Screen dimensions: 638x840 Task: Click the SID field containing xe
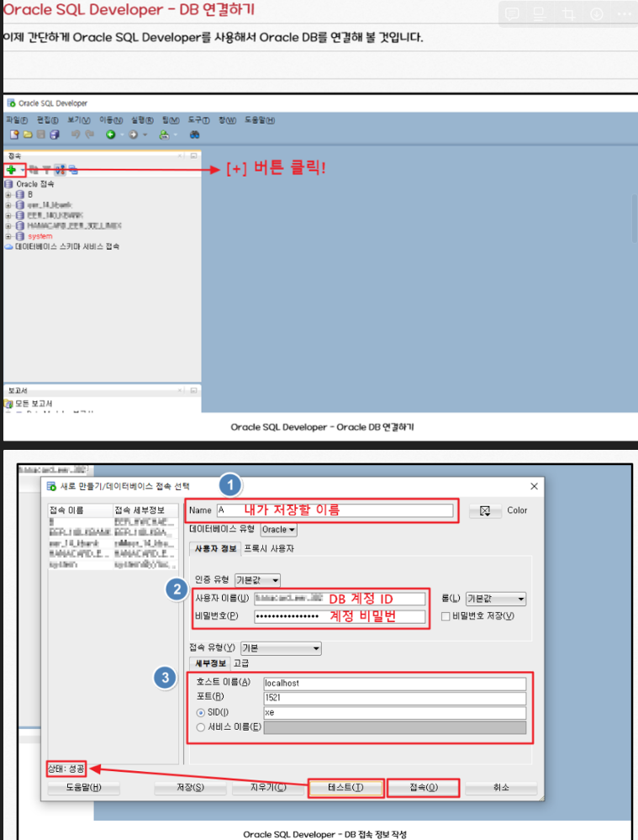tap(395, 712)
